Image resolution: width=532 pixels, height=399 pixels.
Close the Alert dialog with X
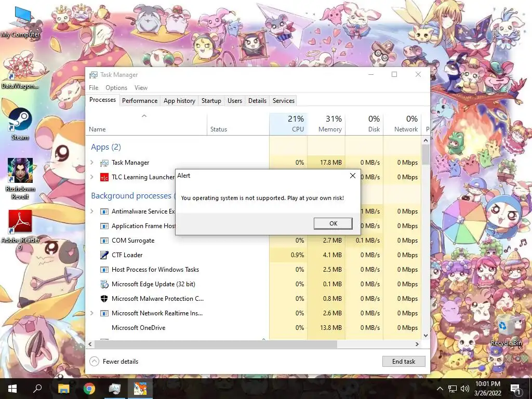click(x=353, y=176)
